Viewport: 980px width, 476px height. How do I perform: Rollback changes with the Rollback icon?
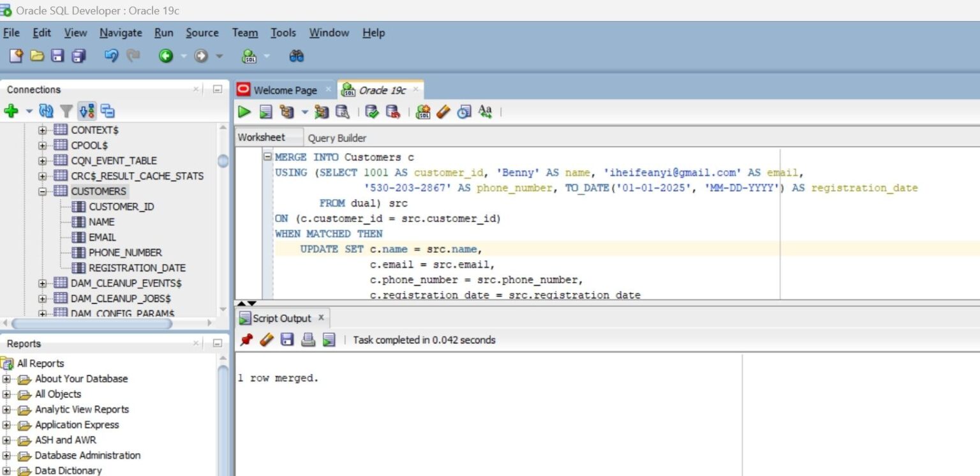pos(393,112)
